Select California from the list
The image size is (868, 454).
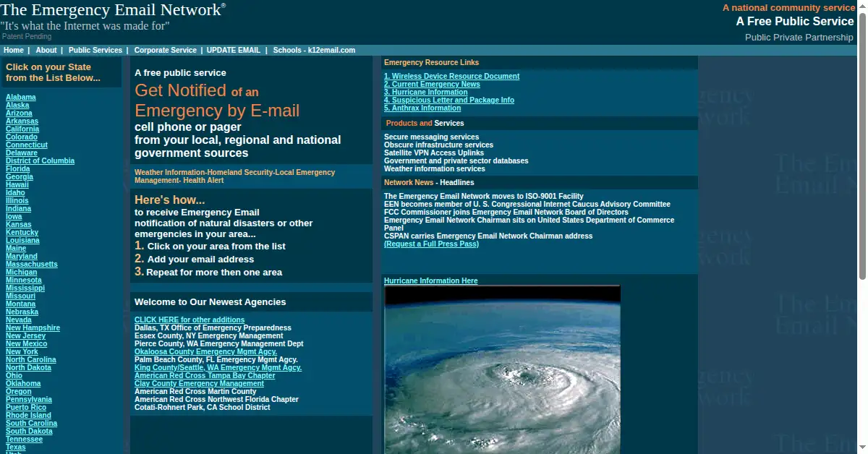pyautogui.click(x=22, y=129)
